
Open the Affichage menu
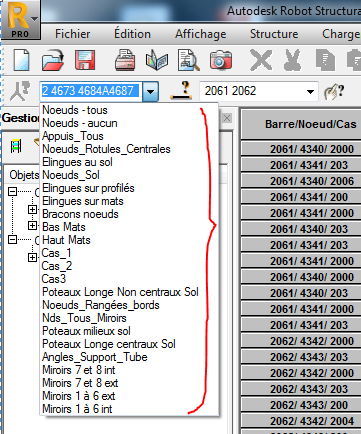(x=201, y=34)
